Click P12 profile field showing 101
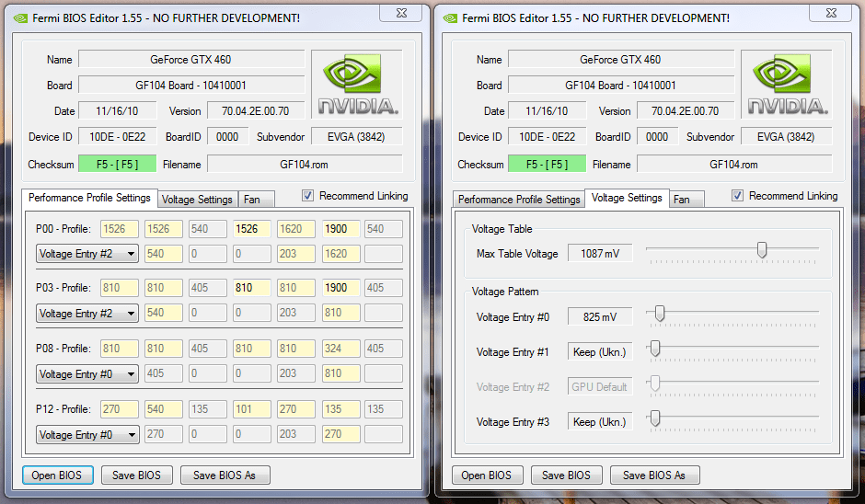Screen dimensions: 865x504 click(251, 409)
